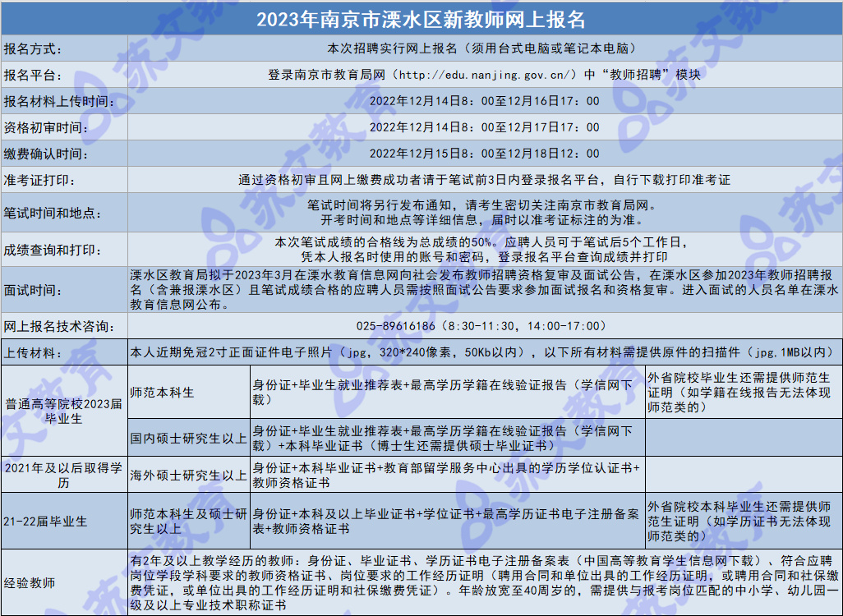Viewport: 843px width, 616px height.
Task: Select the 师范本科生 cell
Action: click(x=189, y=392)
